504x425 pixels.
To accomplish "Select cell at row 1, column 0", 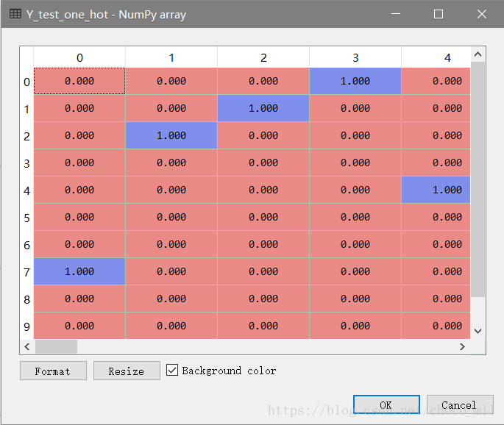I will click(x=79, y=108).
